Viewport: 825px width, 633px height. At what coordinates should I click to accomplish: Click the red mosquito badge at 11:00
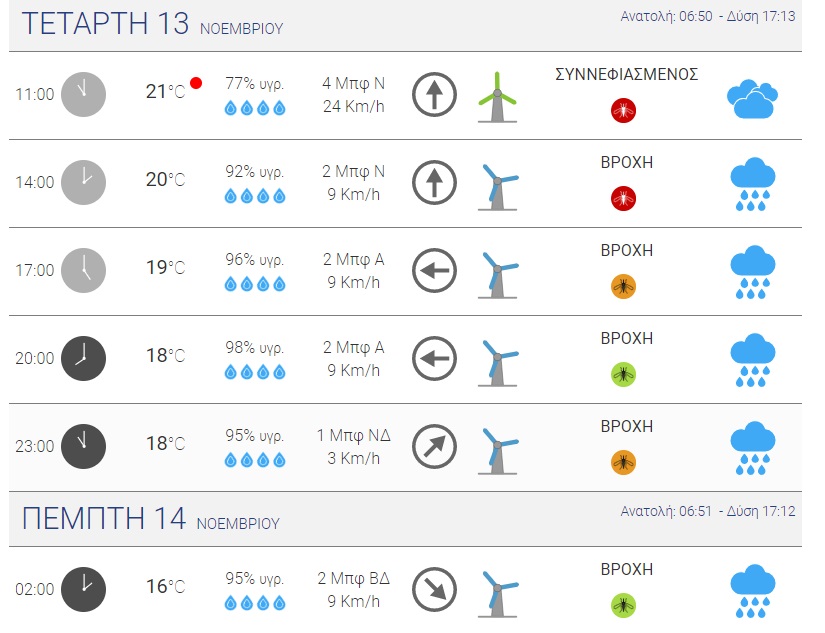[x=624, y=111]
